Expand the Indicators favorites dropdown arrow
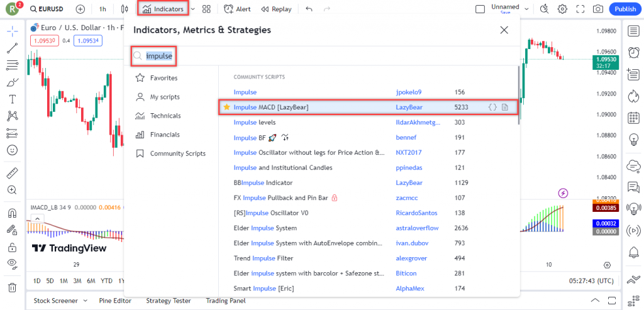 pyautogui.click(x=192, y=9)
